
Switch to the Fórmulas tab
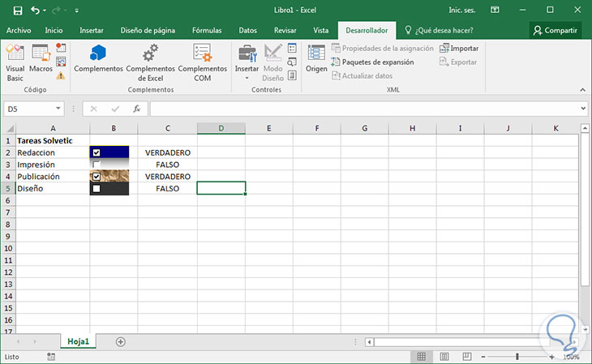click(x=207, y=30)
